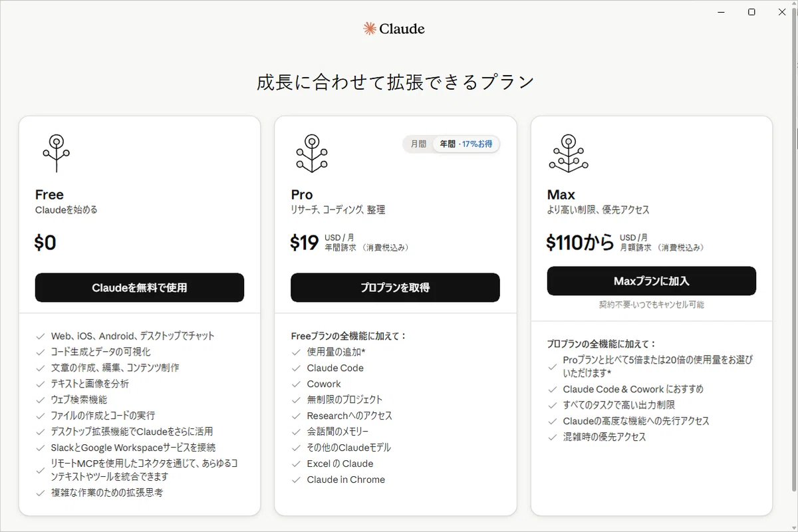Click the Maxプランに加入 button
This screenshot has height=532, width=798.
click(652, 281)
